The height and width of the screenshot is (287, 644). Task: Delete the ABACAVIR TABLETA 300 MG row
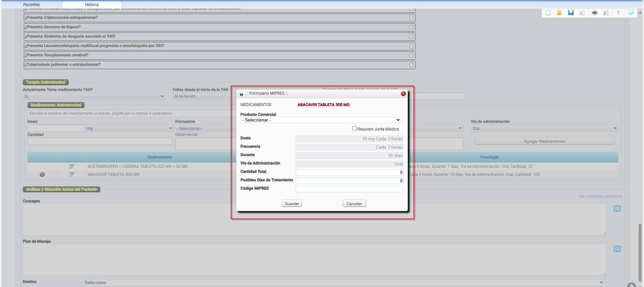tap(42, 175)
